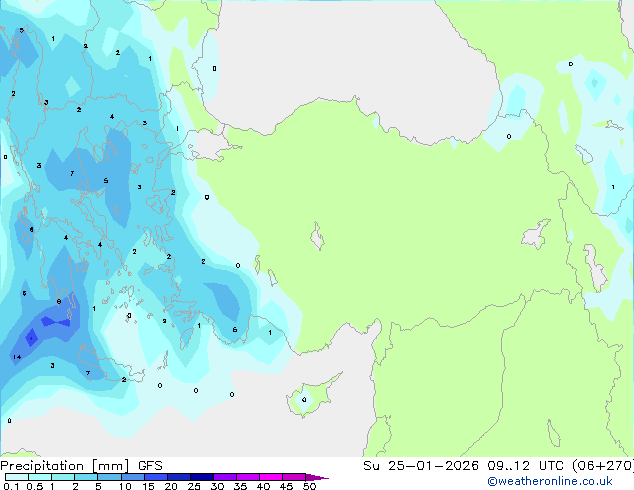
Task: Click the legend scale label "25"
Action: (194, 486)
